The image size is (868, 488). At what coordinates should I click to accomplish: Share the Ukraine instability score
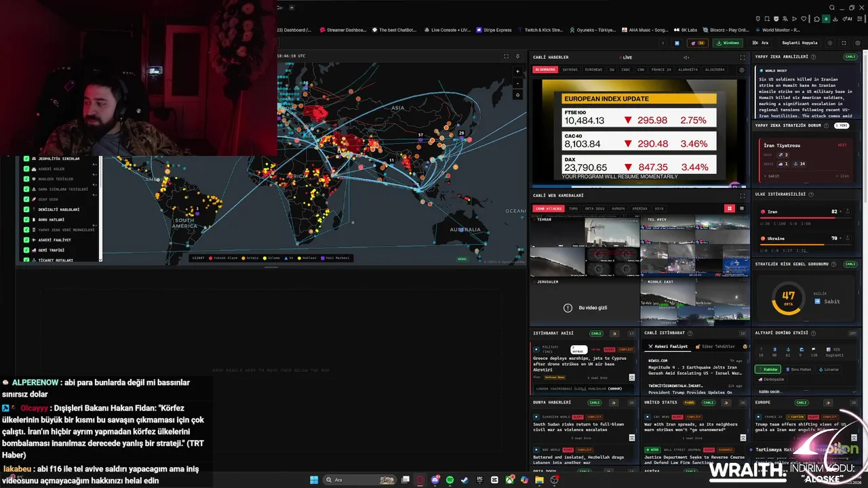pos(848,239)
